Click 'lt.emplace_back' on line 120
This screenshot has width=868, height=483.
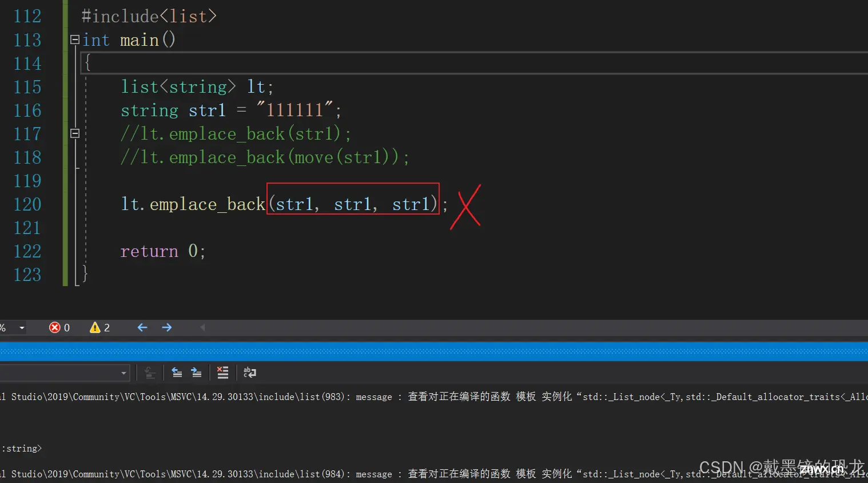click(x=193, y=204)
